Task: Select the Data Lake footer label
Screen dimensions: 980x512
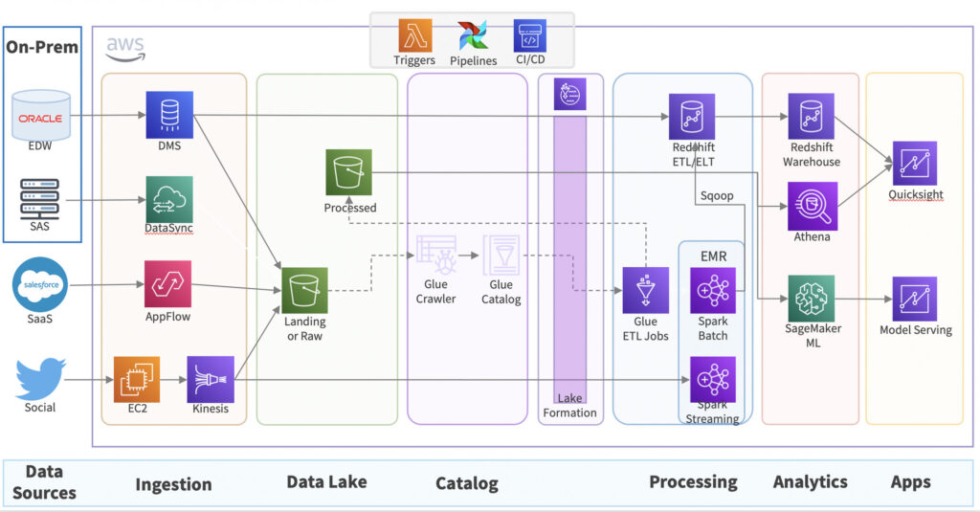Action: click(x=326, y=482)
